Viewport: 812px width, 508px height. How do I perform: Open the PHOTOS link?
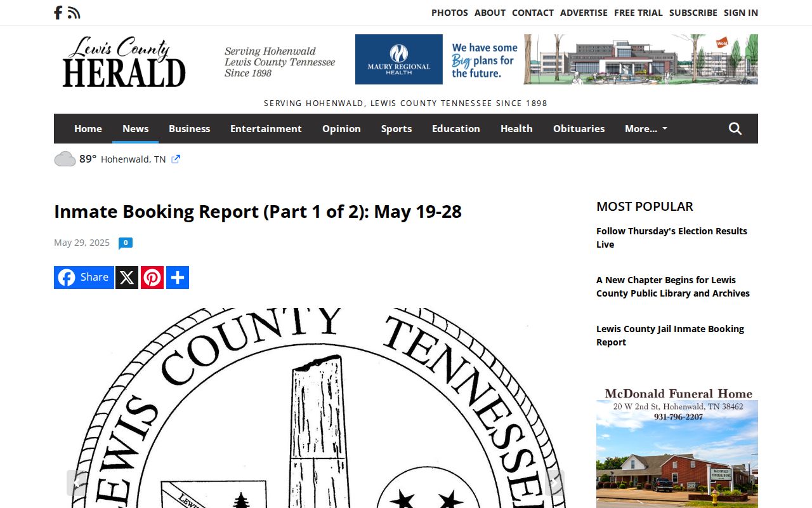tap(450, 13)
